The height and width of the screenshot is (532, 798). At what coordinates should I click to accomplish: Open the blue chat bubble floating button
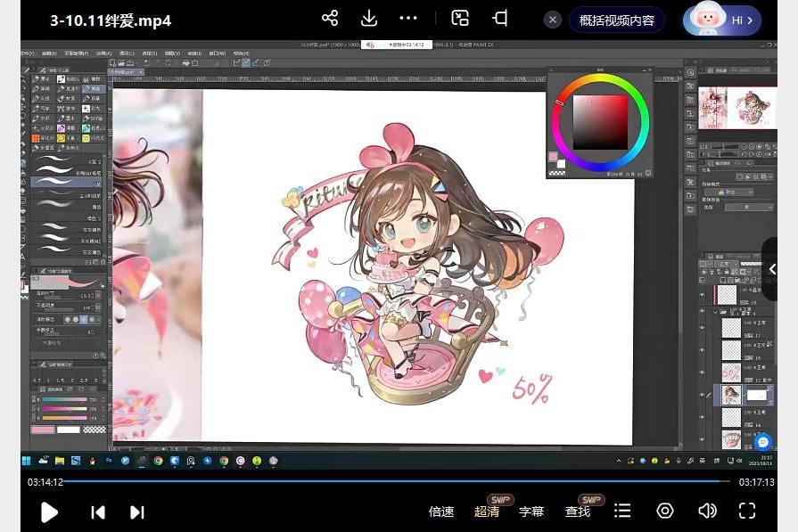coord(763,442)
